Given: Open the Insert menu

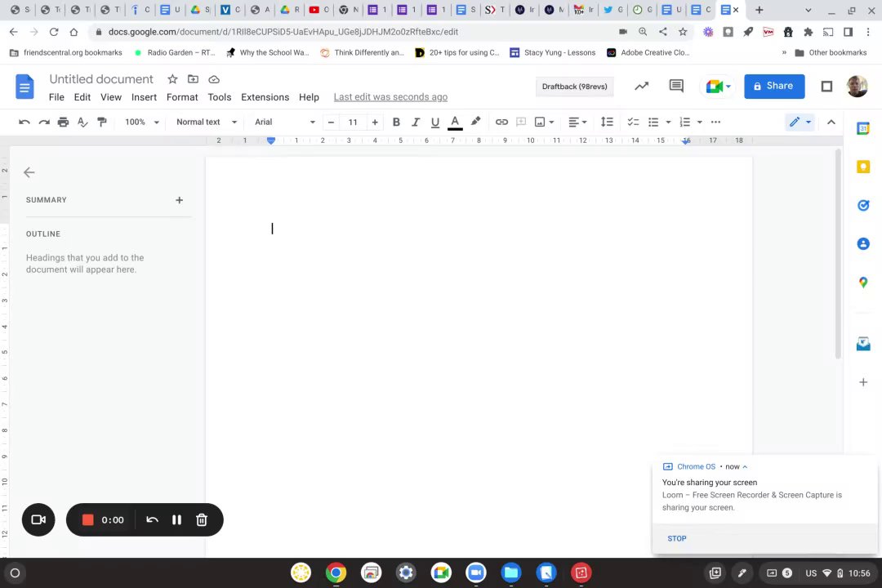Looking at the screenshot, I should [144, 97].
